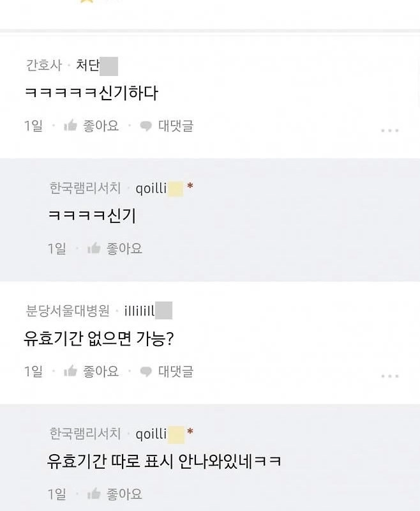Select username 처단 on first comment
Screen dimensions: 420x511
(x=88, y=65)
